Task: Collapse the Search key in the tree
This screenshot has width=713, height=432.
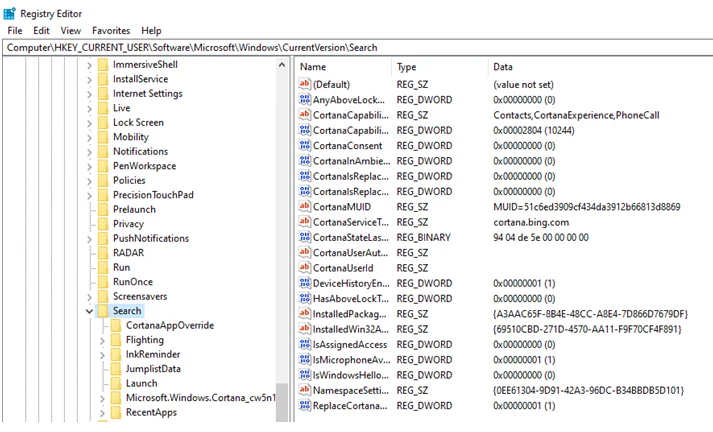Action: pyautogui.click(x=89, y=311)
